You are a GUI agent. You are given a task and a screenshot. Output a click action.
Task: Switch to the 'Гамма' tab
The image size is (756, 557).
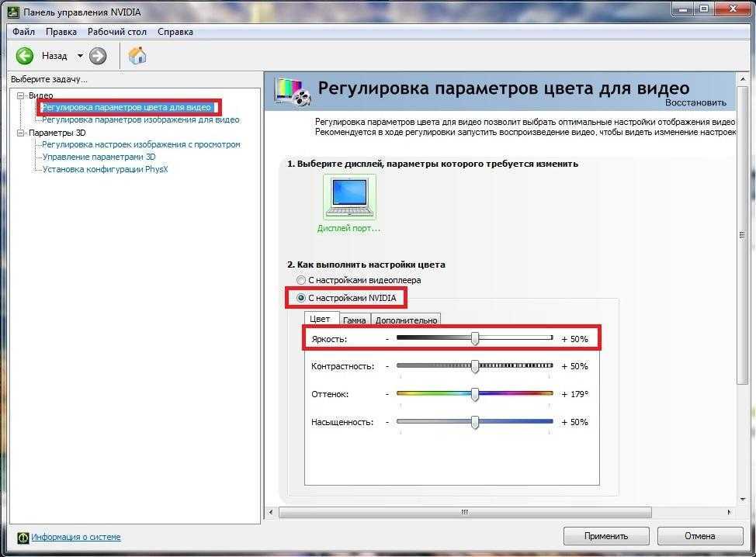(354, 320)
